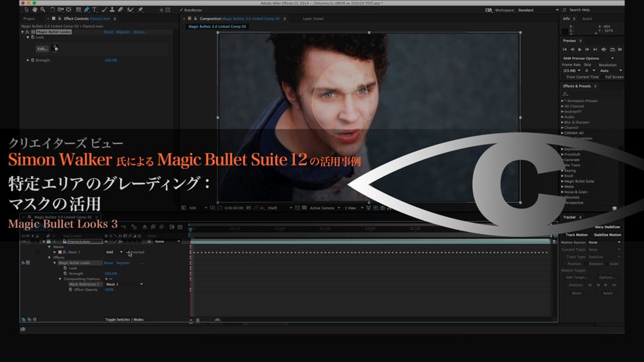
Task: Select Magic Bullets 3.0 Linked Comp 02 viewer tab
Action: click(x=217, y=26)
